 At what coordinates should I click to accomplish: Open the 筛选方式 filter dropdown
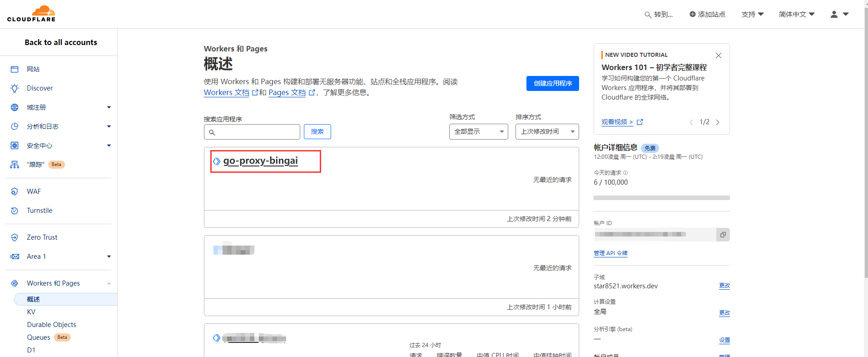478,132
